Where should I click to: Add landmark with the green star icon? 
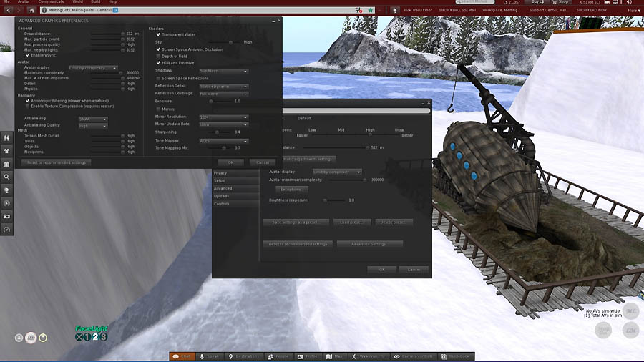pos(371,10)
